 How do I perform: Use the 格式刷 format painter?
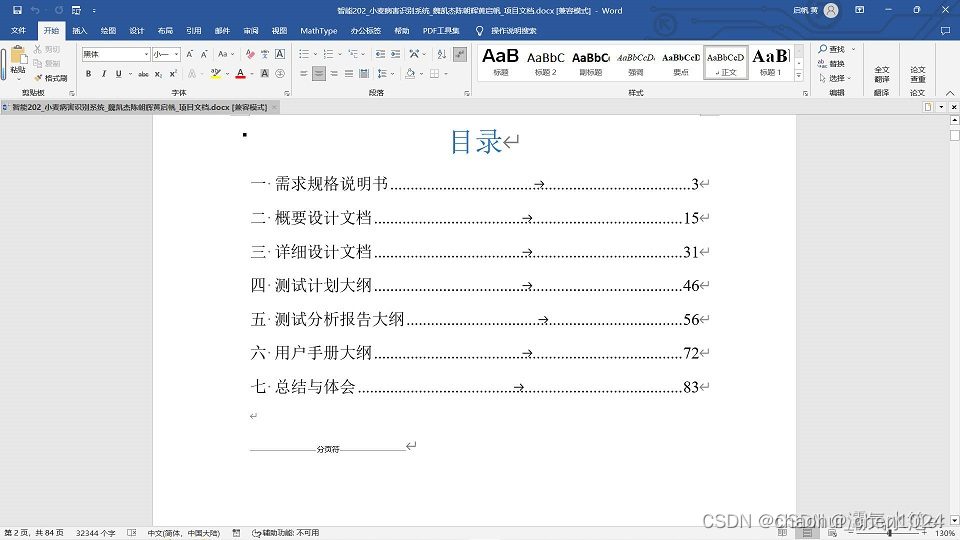tap(51, 78)
